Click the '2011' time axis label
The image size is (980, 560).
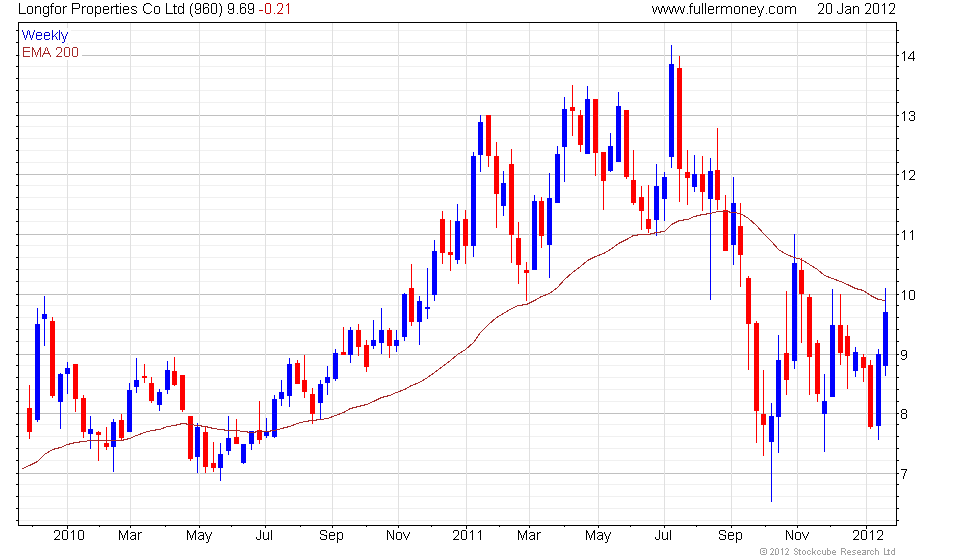tap(468, 536)
